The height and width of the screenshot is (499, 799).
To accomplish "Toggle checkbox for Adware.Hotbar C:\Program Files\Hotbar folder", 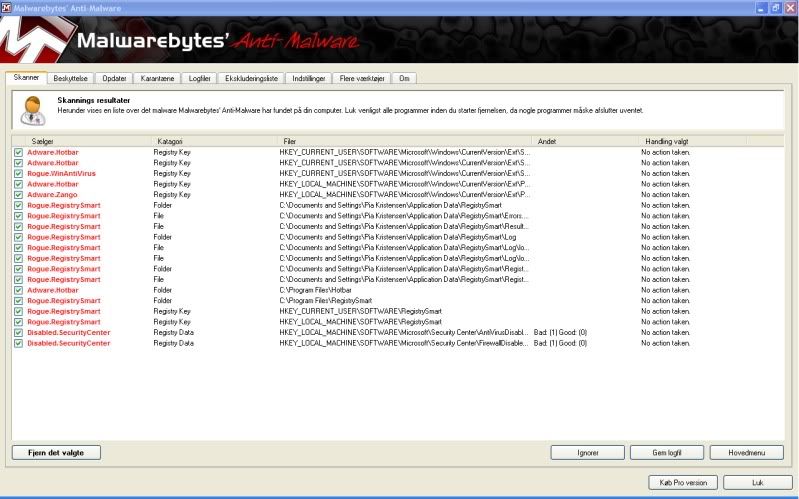I will [x=18, y=290].
